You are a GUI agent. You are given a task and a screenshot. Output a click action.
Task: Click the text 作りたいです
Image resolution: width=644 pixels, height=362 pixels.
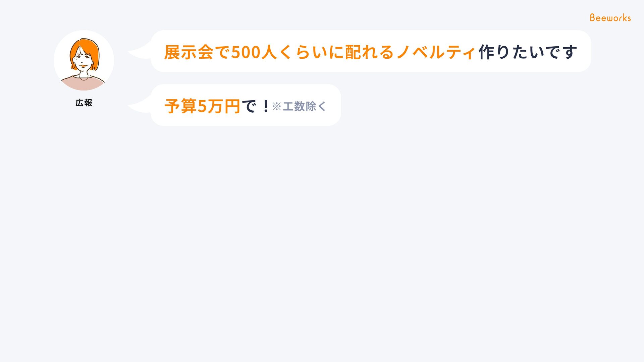coord(528,52)
